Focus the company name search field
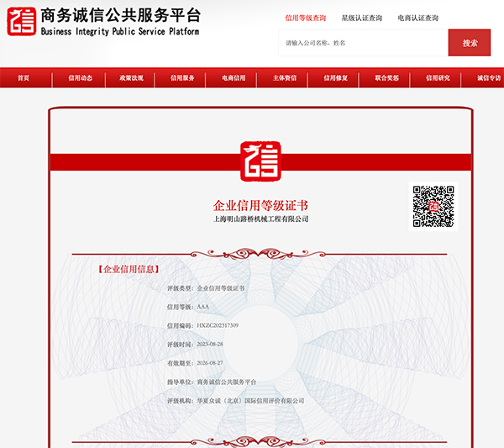 363,43
